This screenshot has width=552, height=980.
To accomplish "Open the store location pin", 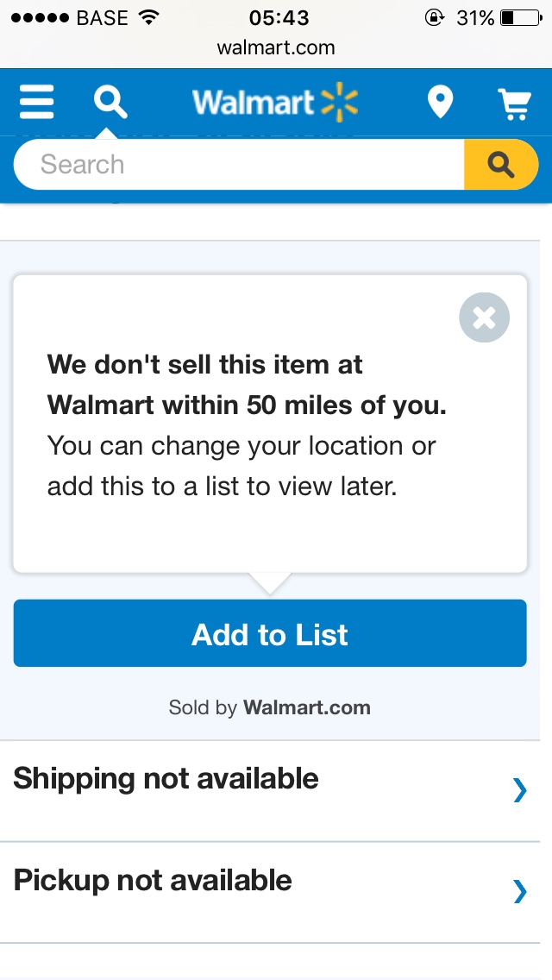I will (440, 103).
